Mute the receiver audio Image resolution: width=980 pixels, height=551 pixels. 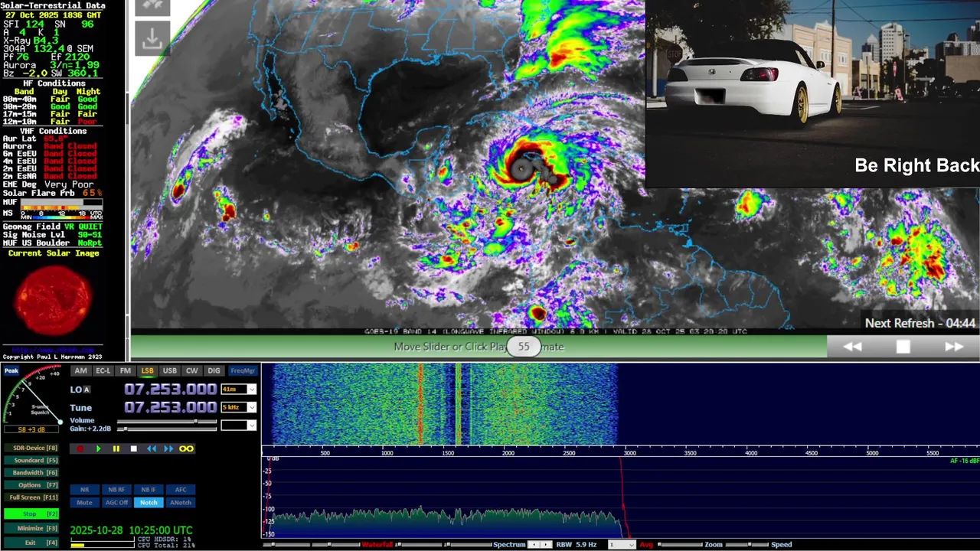click(x=84, y=503)
